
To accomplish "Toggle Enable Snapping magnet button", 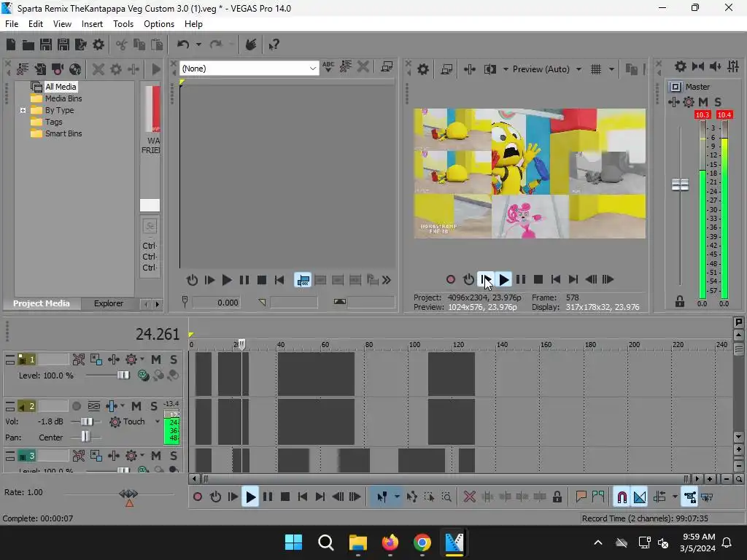I will tap(622, 497).
